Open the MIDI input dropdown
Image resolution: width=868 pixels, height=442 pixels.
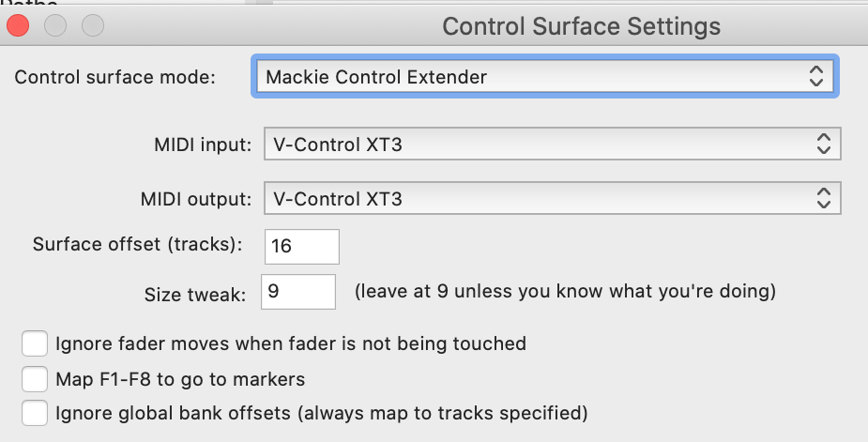click(551, 145)
